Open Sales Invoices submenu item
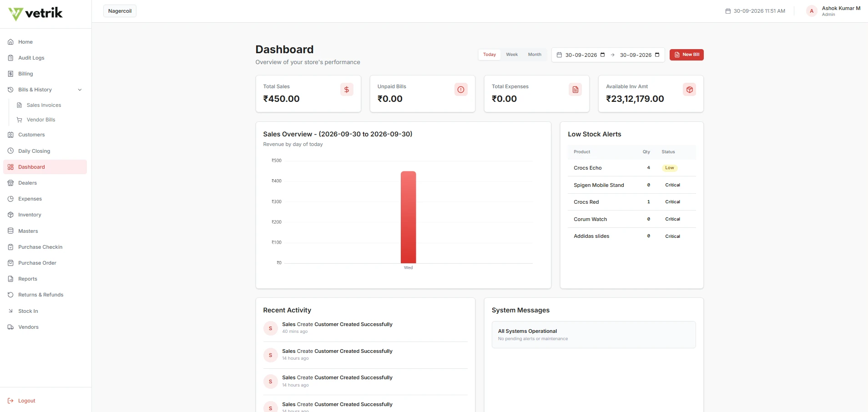This screenshot has width=868, height=412. (44, 105)
